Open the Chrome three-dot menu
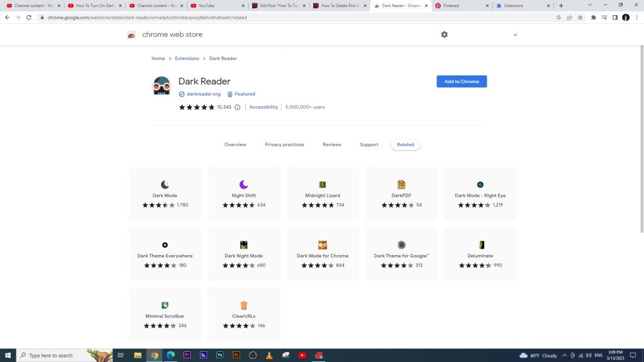Screen dimensions: 644x362 [636, 18]
